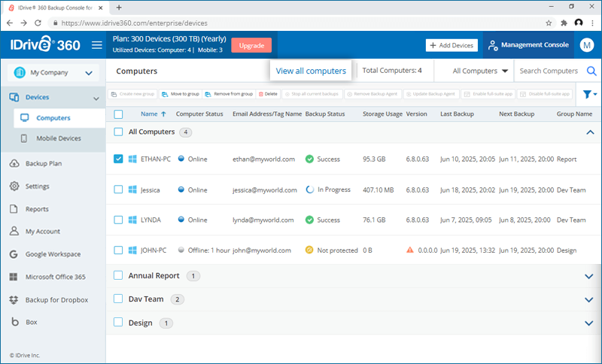This screenshot has width=602, height=364.
Task: Open Google Workspace from sidebar
Action: point(53,254)
